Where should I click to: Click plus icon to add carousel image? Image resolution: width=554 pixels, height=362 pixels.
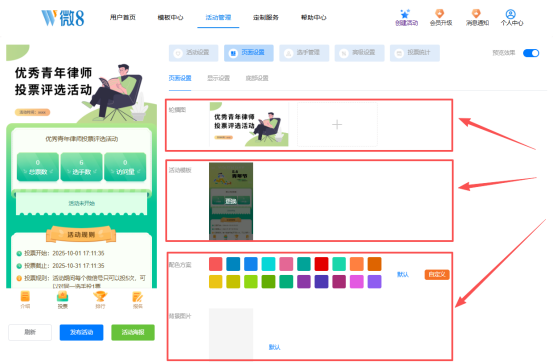coord(337,124)
